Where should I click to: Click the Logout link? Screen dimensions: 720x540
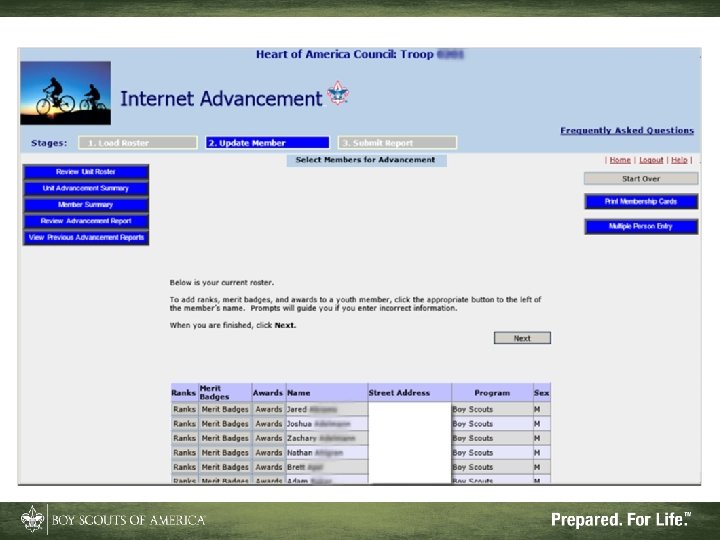click(x=651, y=160)
